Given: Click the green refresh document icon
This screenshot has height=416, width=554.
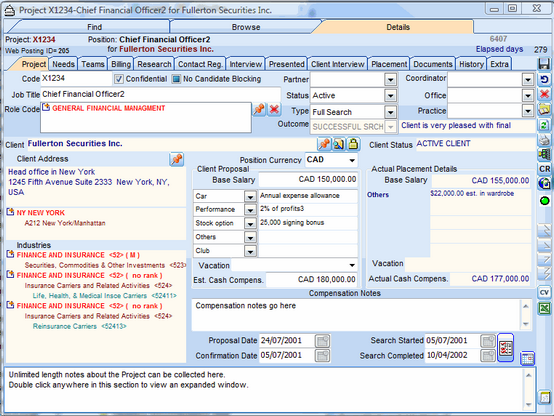Looking at the screenshot, I should click(x=544, y=124).
